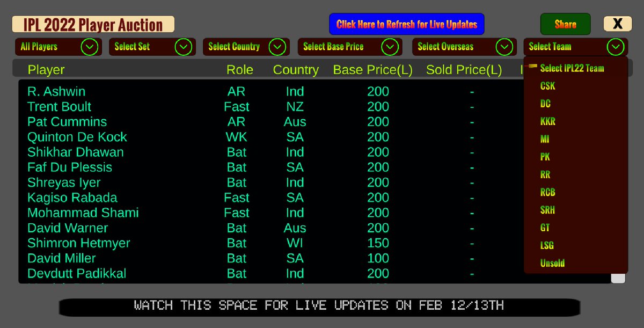Click the IPL 2022 Player Auction title

(x=93, y=25)
